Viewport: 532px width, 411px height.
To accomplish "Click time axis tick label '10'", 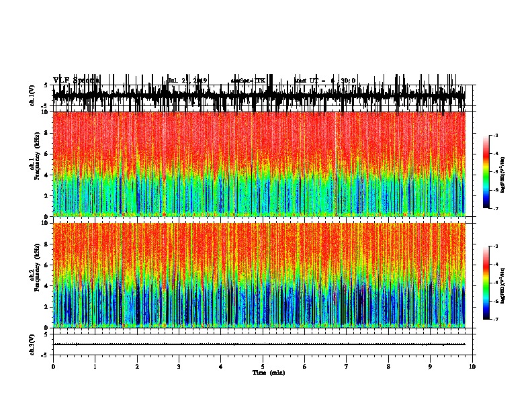I will point(472,367).
